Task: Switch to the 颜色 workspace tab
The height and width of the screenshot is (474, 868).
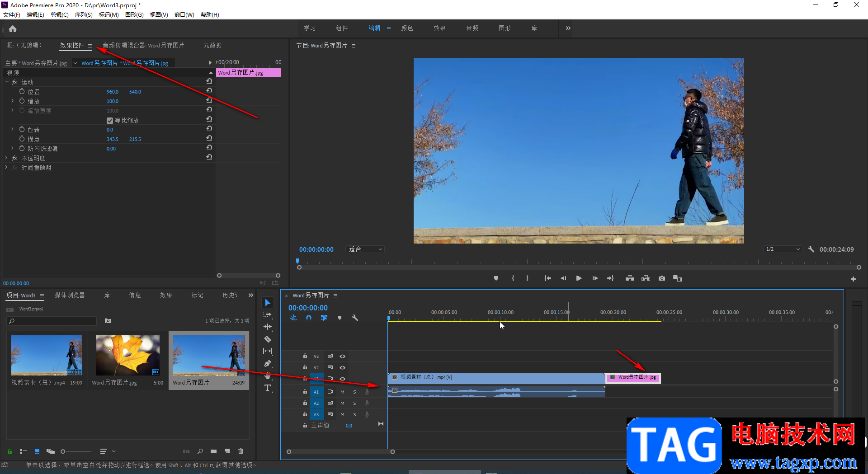Action: pos(407,28)
